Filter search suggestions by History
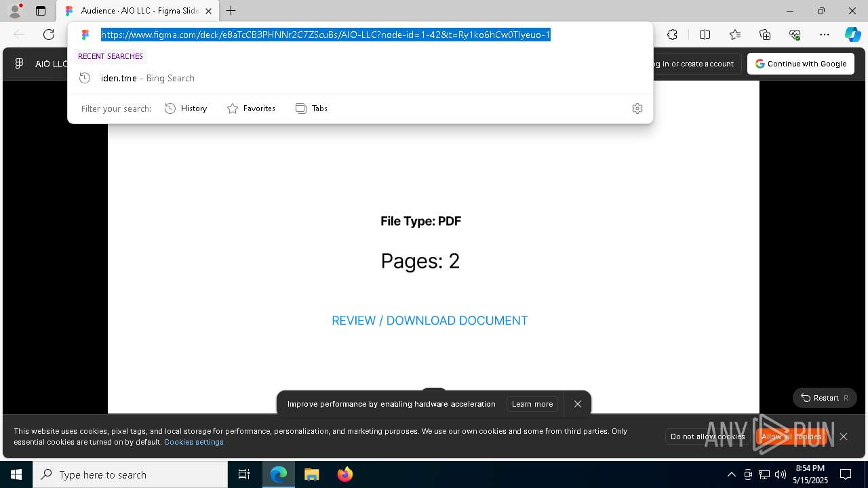Viewport: 868px width, 488px height. (x=186, y=108)
